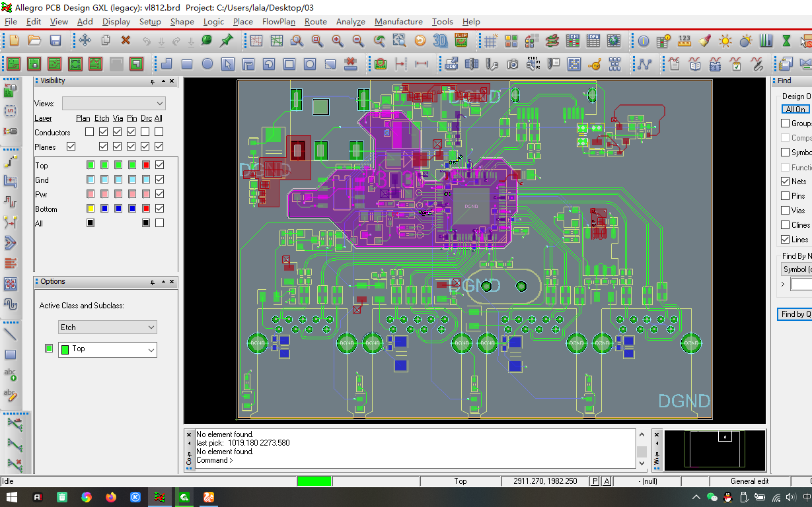Click the Top layer red Drc color swatch
Screen dimensions: 812x507
[x=146, y=166]
